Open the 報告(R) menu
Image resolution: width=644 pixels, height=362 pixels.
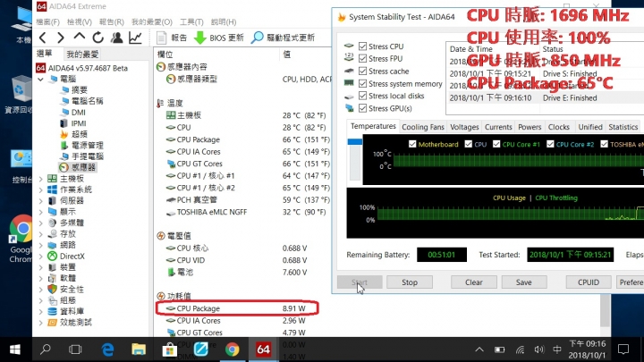pyautogui.click(x=111, y=21)
